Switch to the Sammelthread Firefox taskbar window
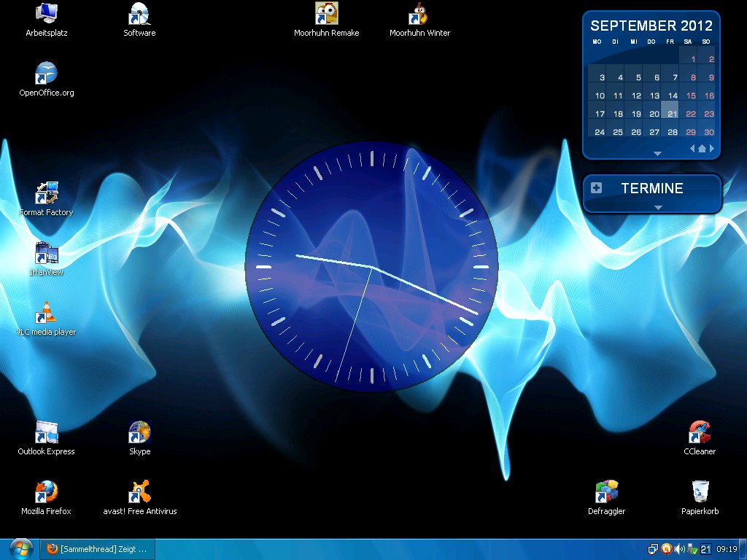Screen dimensions: 747x560 pyautogui.click(x=97, y=549)
